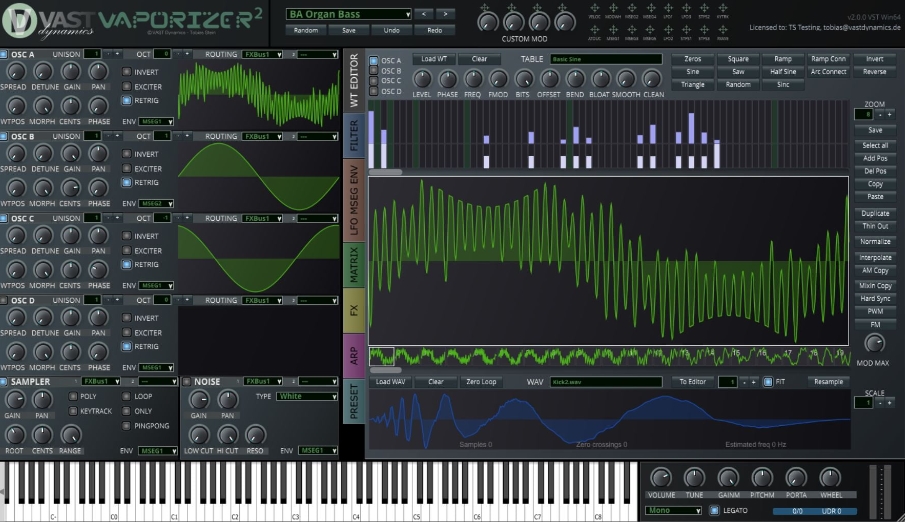Screen dimensions: 905x522
Task: Pick the MSEG3 mod source crosshair
Action: pos(631,30)
